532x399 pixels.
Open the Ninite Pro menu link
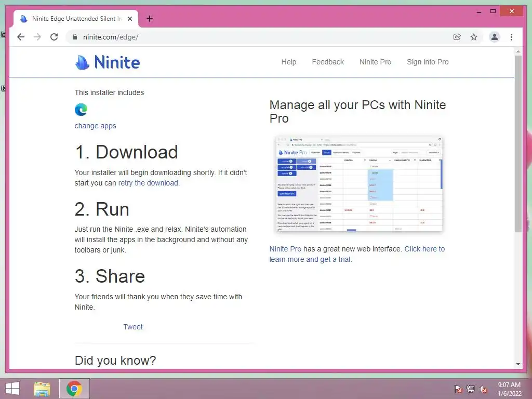tap(375, 62)
